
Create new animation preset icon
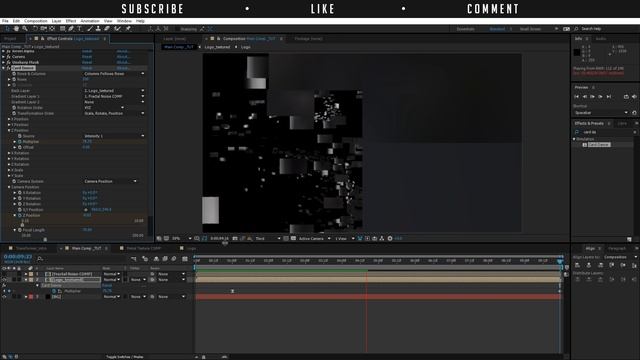629,239
